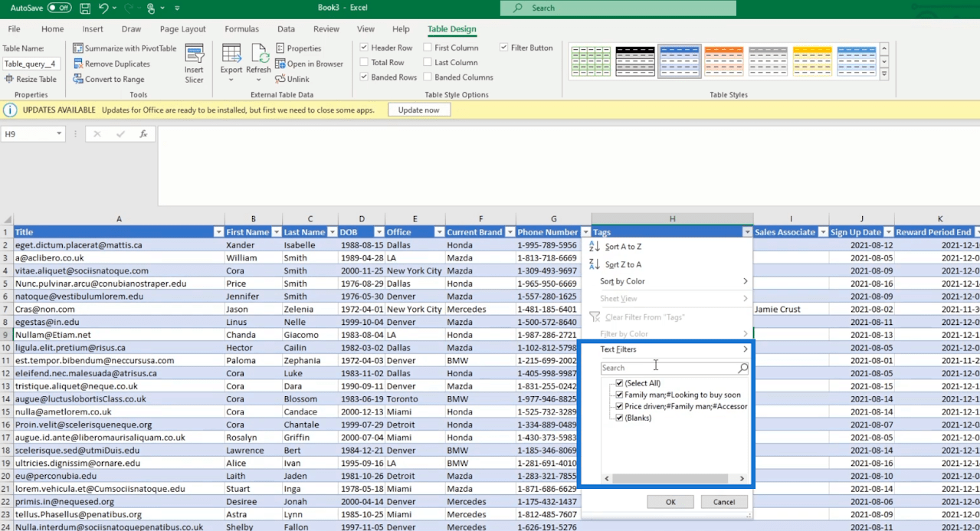
Task: Open the Sign Up Date filter dropdown
Action: tap(888, 232)
